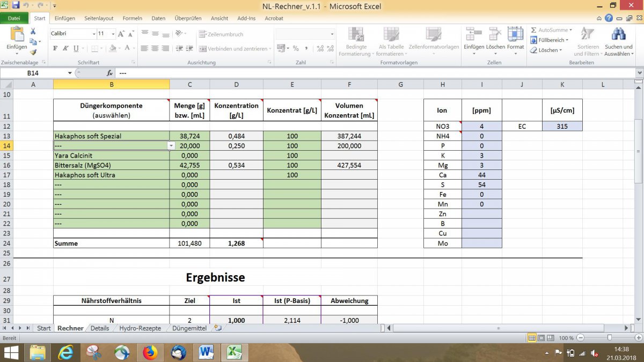Click the Undo arrow in the quick access toolbar
Viewport: 644px width, 362px height.
(26, 5)
